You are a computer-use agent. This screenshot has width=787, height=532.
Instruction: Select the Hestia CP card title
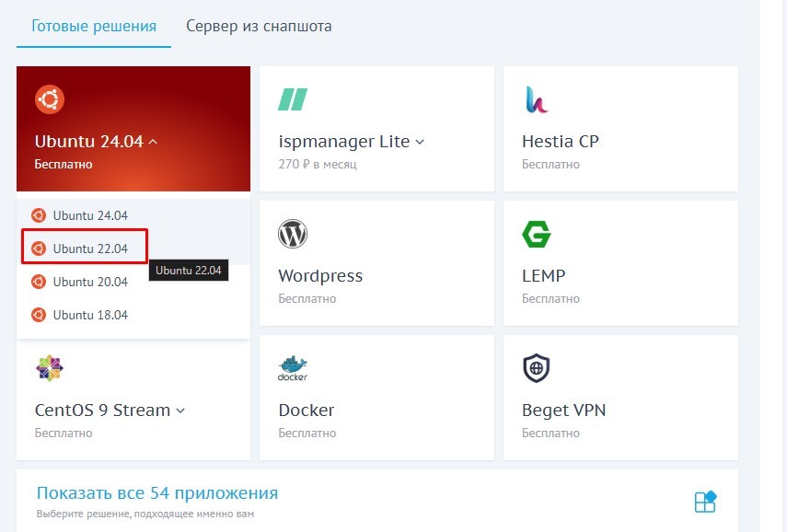click(561, 142)
